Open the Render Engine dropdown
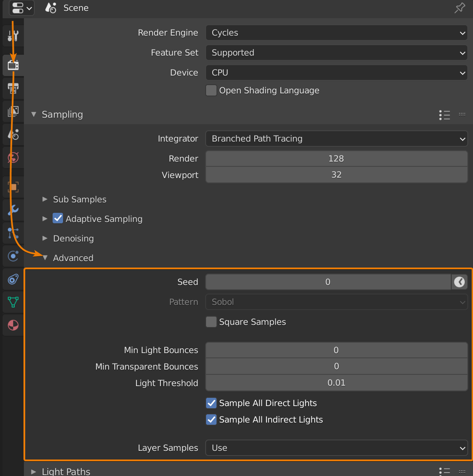Screen dimensions: 473x476 pos(336,33)
